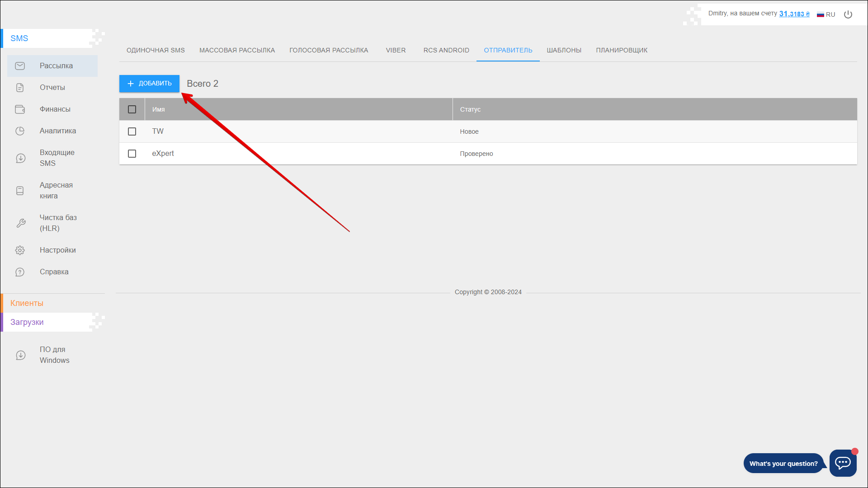Screen dimensions: 868x488
Task: Click the document icon beside Отчеты
Action: tap(20, 88)
